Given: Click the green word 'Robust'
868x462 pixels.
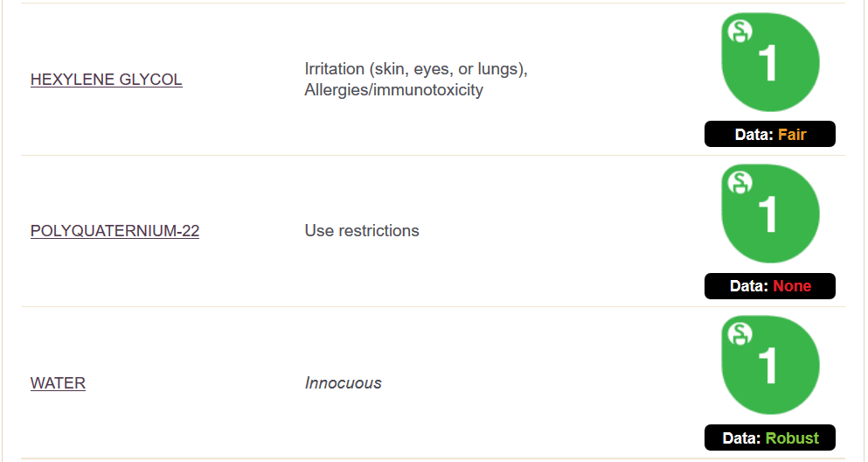Looking at the screenshot, I should coord(792,438).
